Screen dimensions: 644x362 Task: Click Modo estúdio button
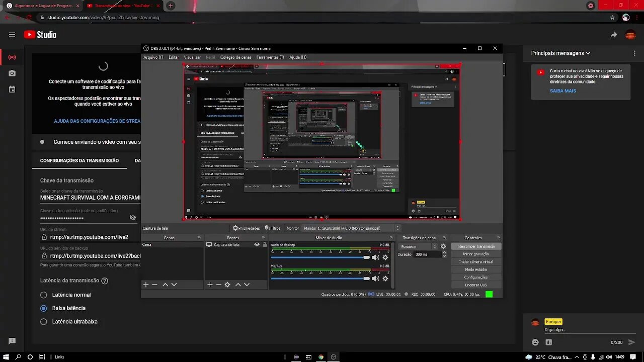click(x=476, y=269)
